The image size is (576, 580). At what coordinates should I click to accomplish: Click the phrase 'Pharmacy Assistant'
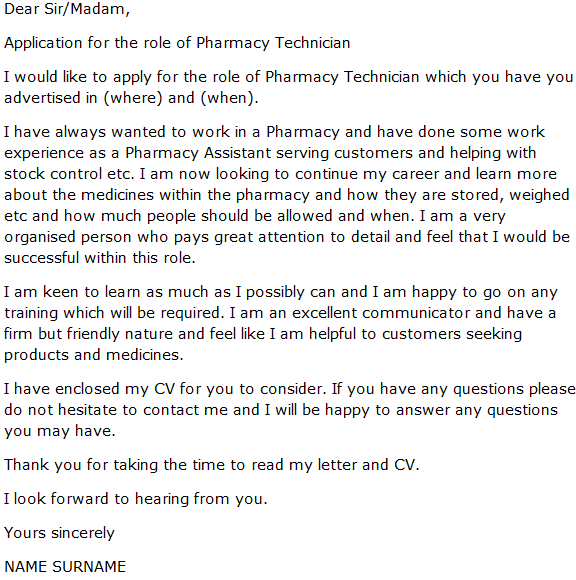click(x=198, y=153)
